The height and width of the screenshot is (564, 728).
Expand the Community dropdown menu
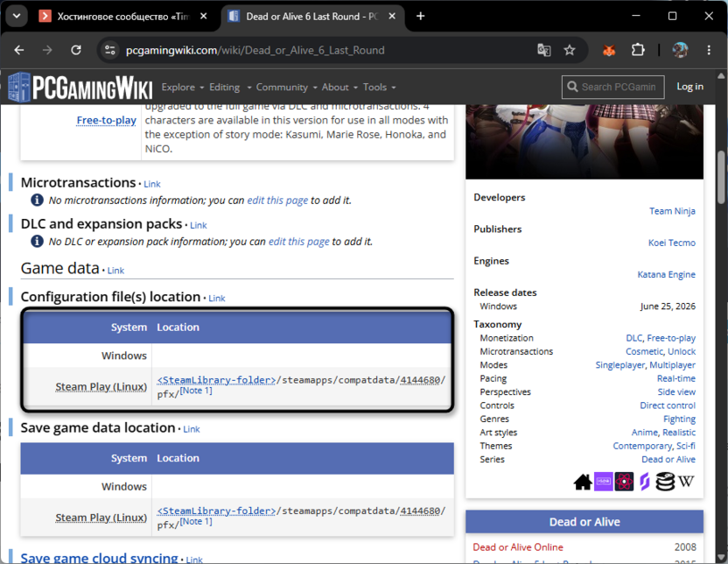click(x=286, y=88)
